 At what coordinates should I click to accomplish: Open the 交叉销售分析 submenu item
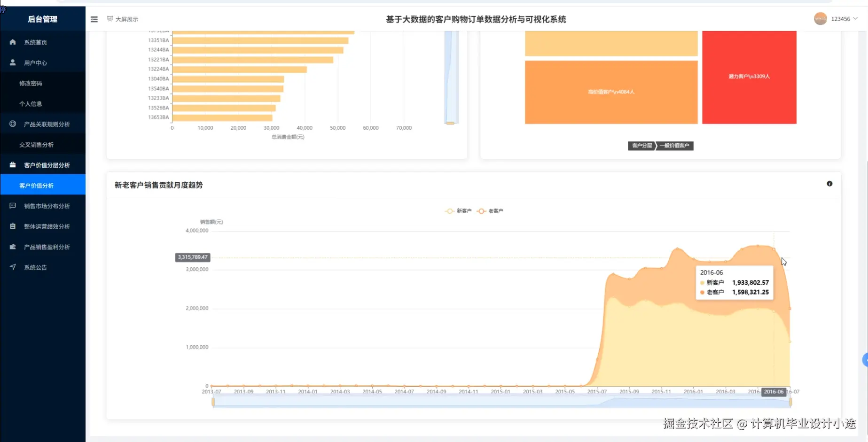[36, 145]
